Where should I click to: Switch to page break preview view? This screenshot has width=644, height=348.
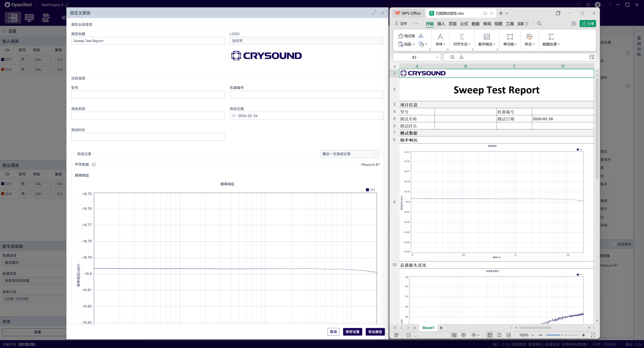tap(499, 335)
